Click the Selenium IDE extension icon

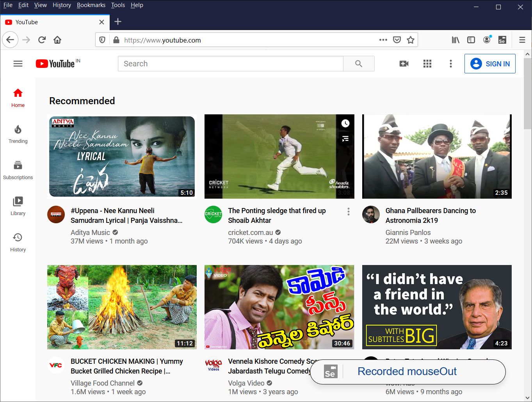502,40
